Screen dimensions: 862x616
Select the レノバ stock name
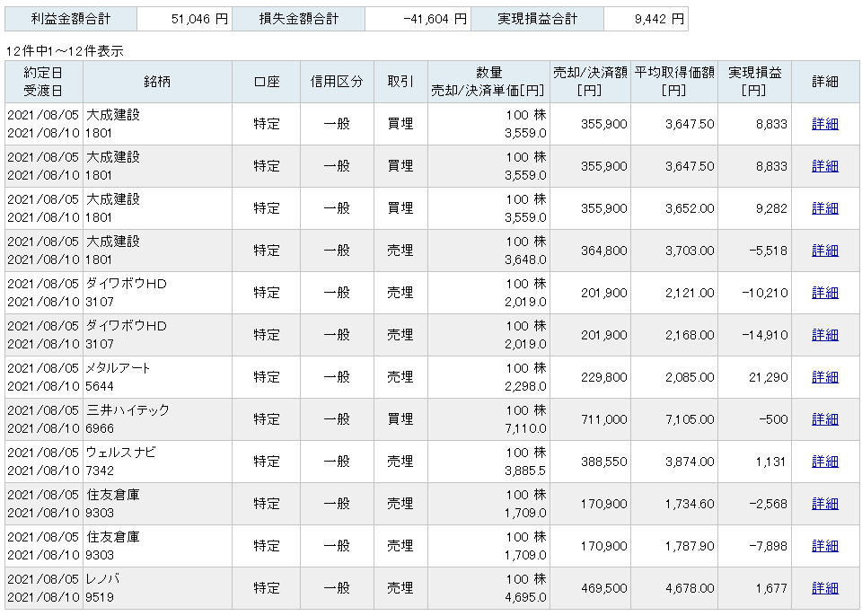pyautogui.click(x=102, y=579)
